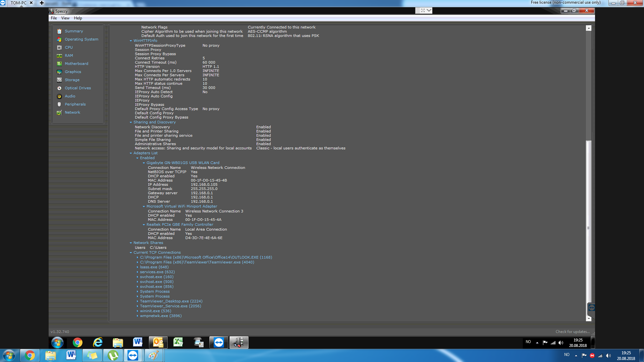Screen dimensions: 644x362
Task: Collapse Gigabyte GN-WB01GS USB WLAN Card
Action: (x=144, y=163)
